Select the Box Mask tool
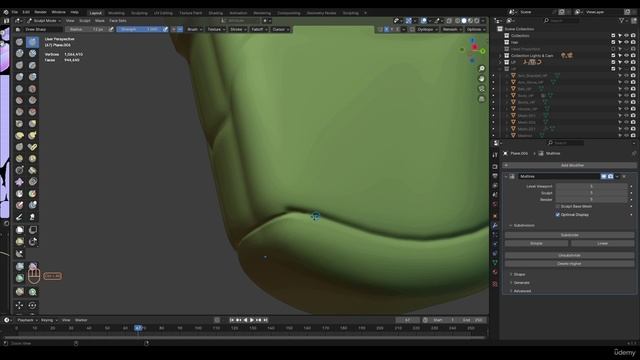The height and width of the screenshot is (360, 640). click(x=19, y=230)
